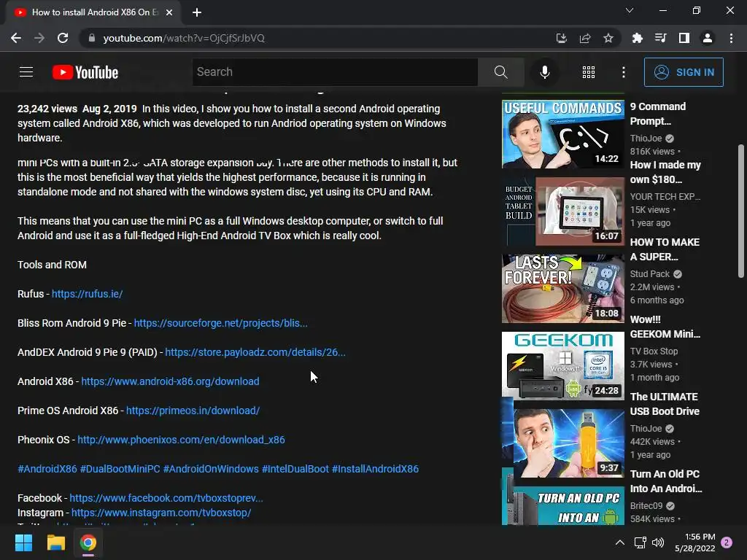Open the GEEKOM video thumbnail
The height and width of the screenshot is (560, 747).
click(x=563, y=366)
